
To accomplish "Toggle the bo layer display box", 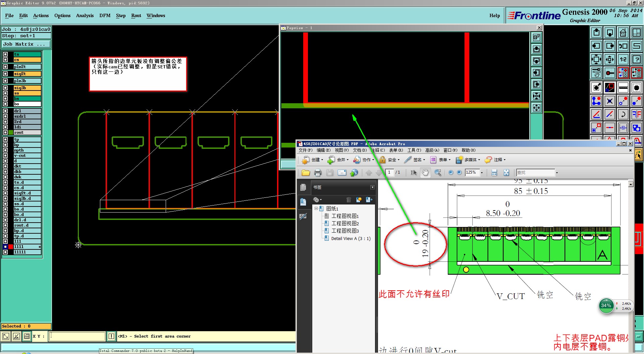I will pos(5,104).
